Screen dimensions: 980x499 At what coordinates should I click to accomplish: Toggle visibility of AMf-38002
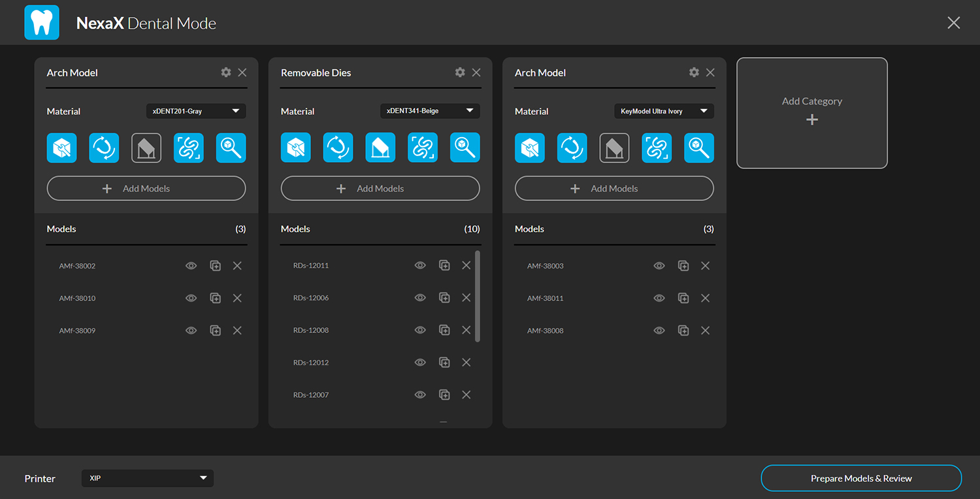191,266
